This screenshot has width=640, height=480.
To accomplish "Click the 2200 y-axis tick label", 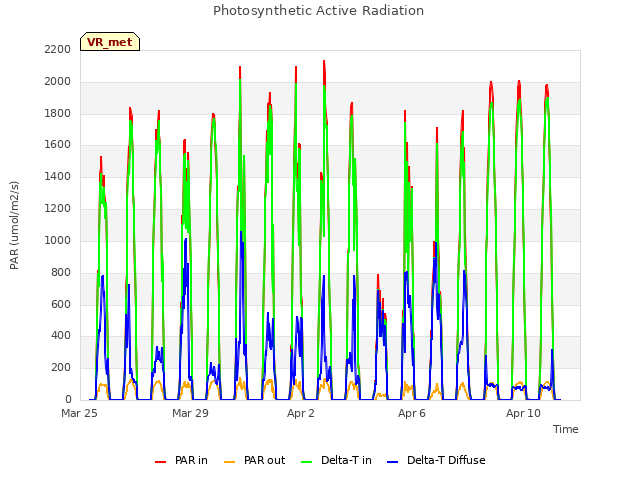I will click(x=58, y=49).
